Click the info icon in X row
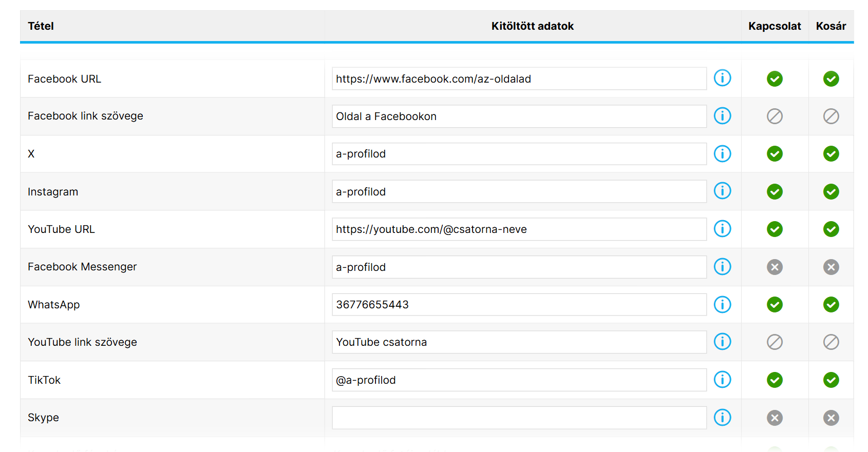This screenshot has height=452, width=868. (722, 153)
